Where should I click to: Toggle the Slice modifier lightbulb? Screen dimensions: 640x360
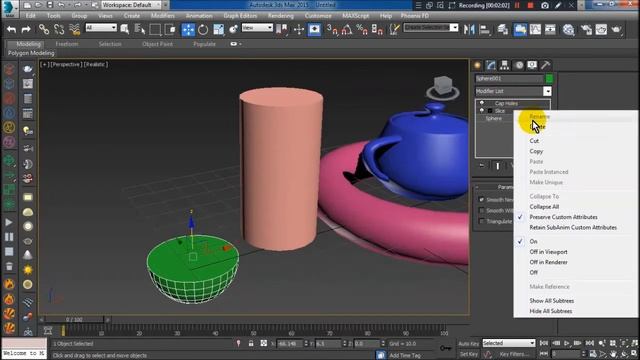[482, 110]
